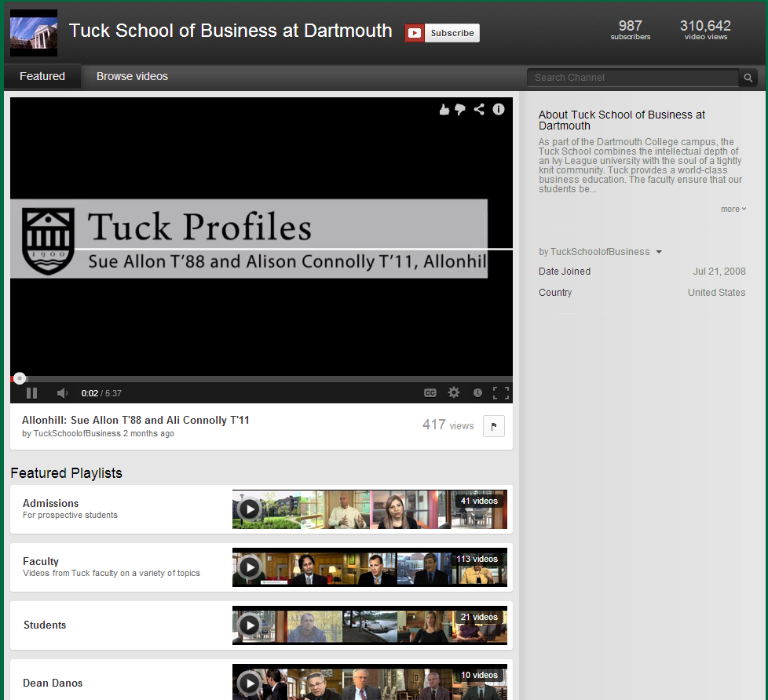Open the playback settings gear icon
The width and height of the screenshot is (768, 700).
pos(454,392)
